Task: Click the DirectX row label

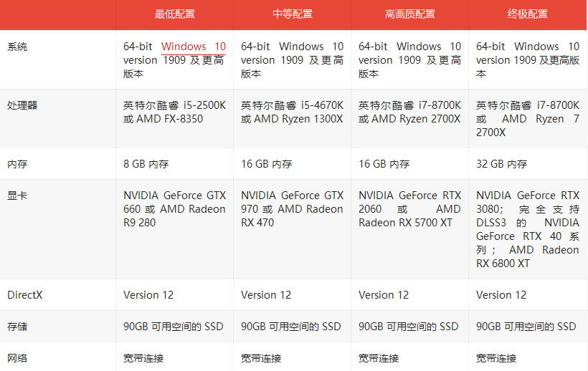Action: tap(25, 295)
